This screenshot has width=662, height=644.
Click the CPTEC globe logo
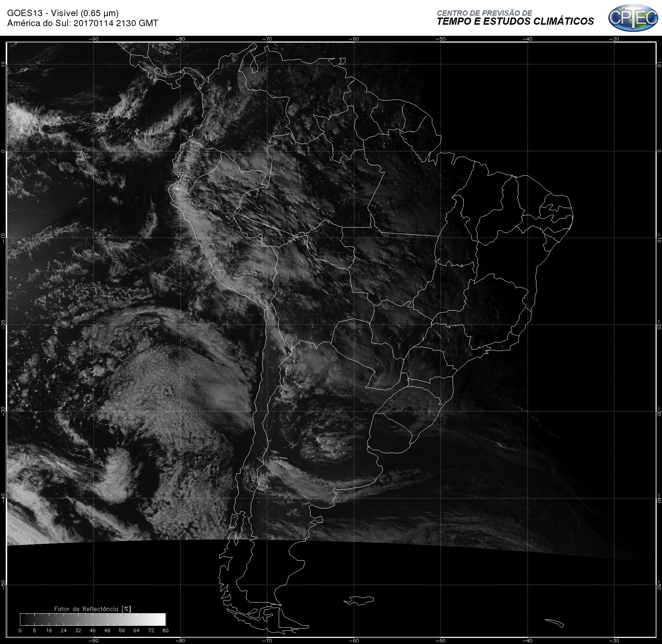633,17
